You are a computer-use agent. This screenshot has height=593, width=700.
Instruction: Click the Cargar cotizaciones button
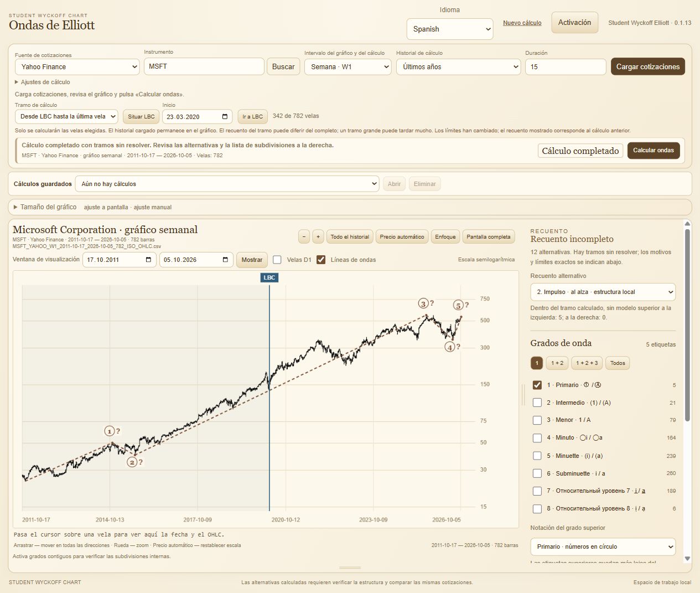pos(648,66)
